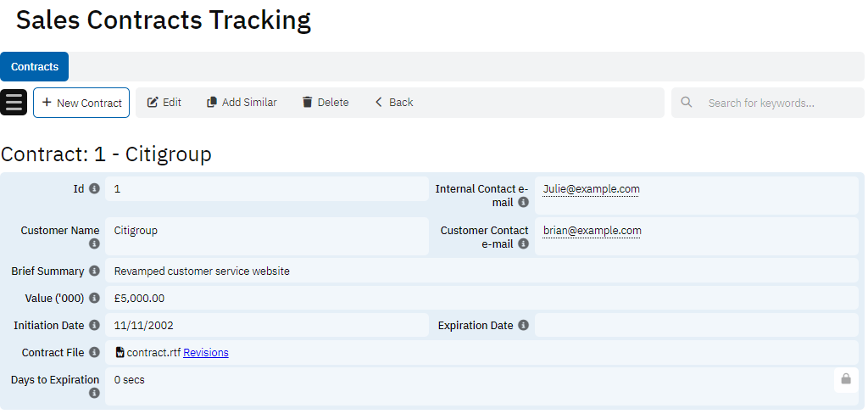The height and width of the screenshot is (414, 868).
Task: Delete this contract record
Action: 325,103
